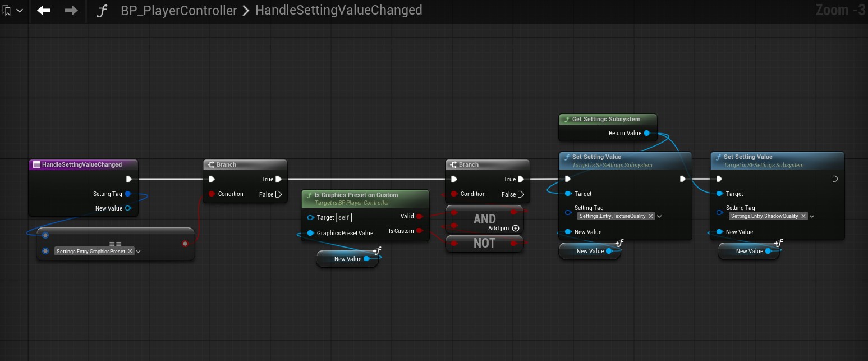This screenshot has width=868, height=361.
Task: Click the self field on Is Graphics Preset node
Action: [343, 217]
